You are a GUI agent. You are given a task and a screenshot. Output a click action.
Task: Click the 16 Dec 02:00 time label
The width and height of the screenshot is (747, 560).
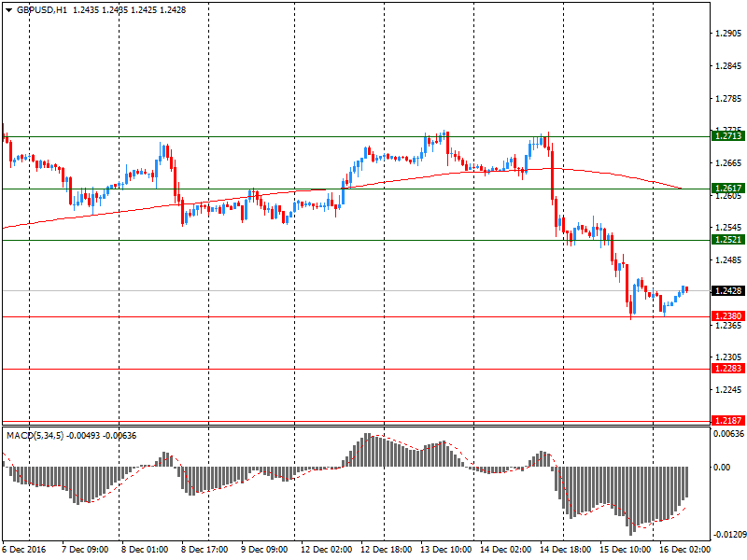click(x=684, y=550)
